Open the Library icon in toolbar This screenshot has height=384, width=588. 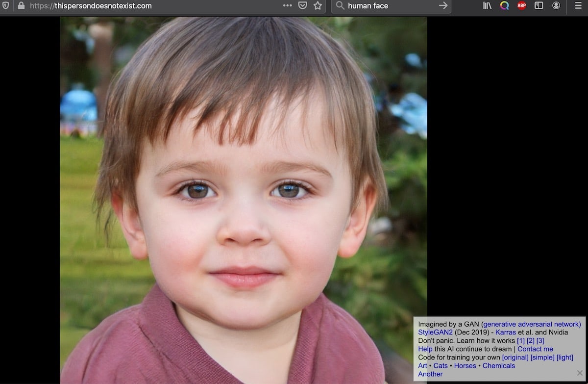[x=488, y=6]
